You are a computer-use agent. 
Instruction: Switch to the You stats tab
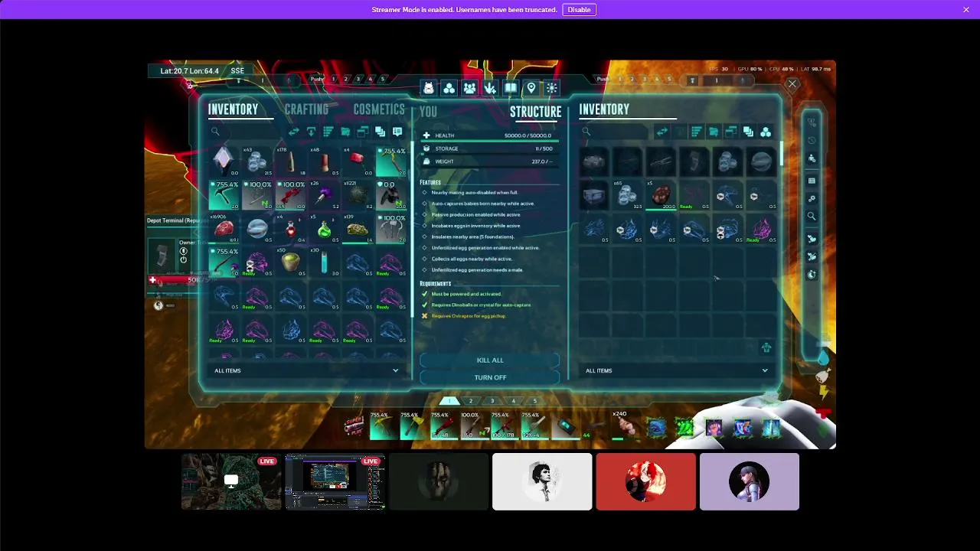coord(429,112)
